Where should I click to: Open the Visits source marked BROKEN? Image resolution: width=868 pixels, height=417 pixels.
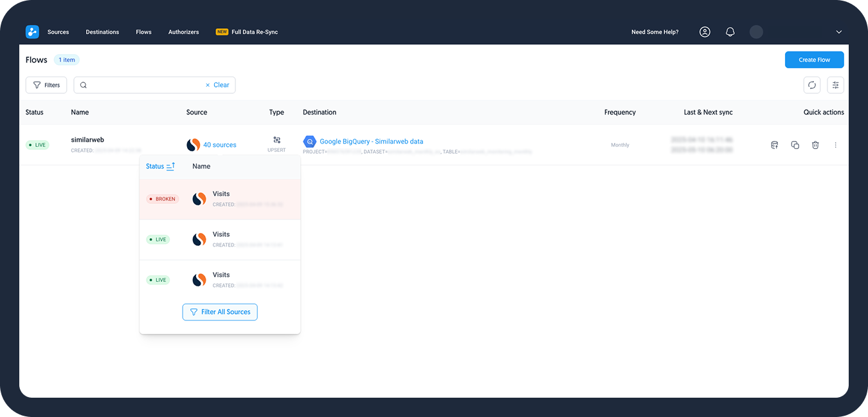coord(221,194)
